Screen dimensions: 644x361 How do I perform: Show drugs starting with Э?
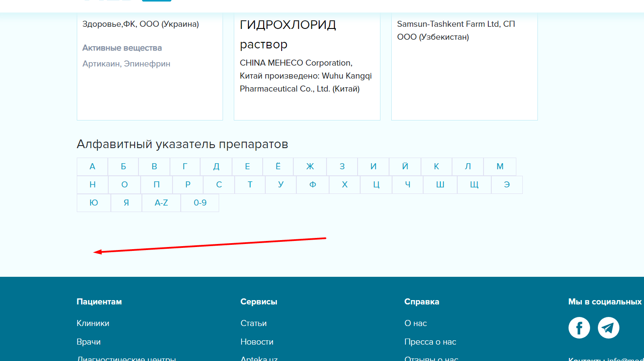[x=507, y=185]
